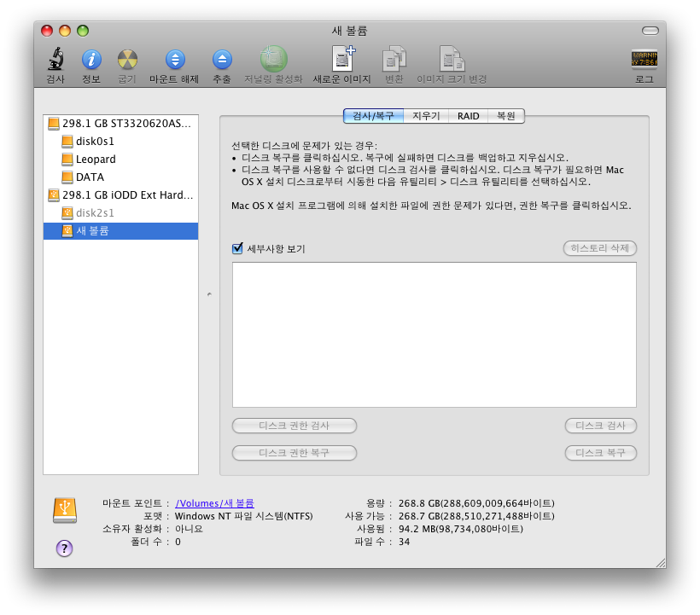700x615 pixels.
Task: Click the window resize grip corner
Action: (x=661, y=563)
